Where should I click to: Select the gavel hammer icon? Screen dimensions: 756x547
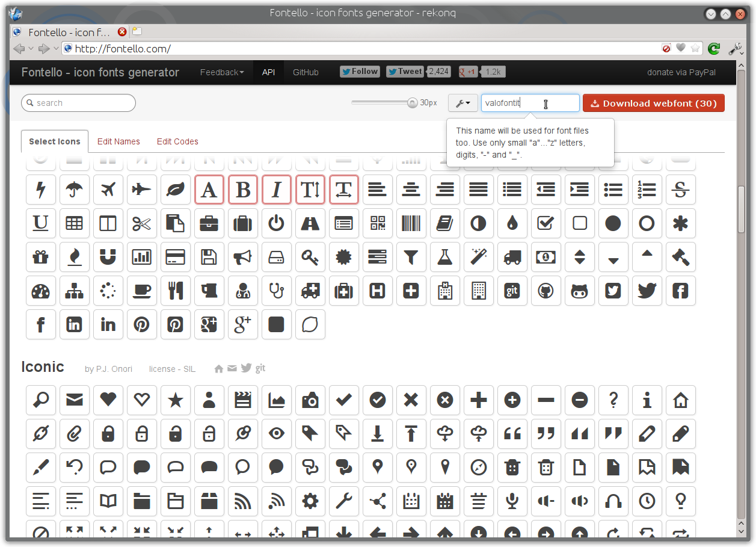681,257
